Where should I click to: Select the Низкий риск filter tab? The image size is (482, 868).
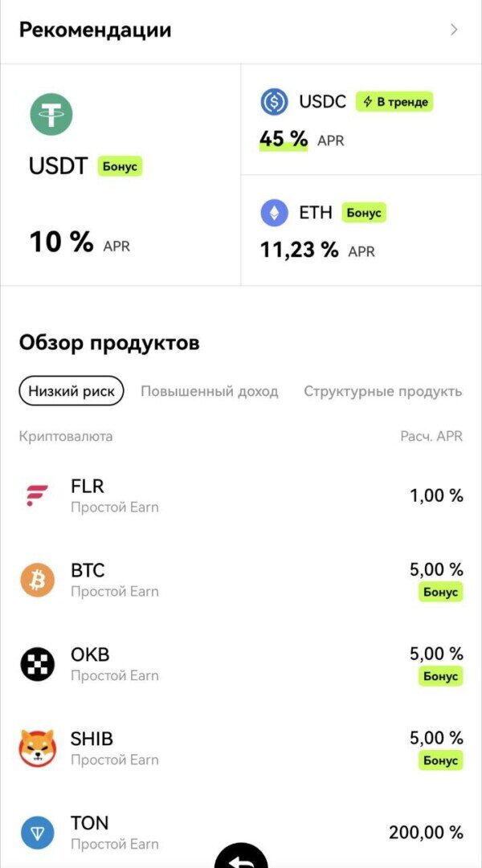(71, 391)
